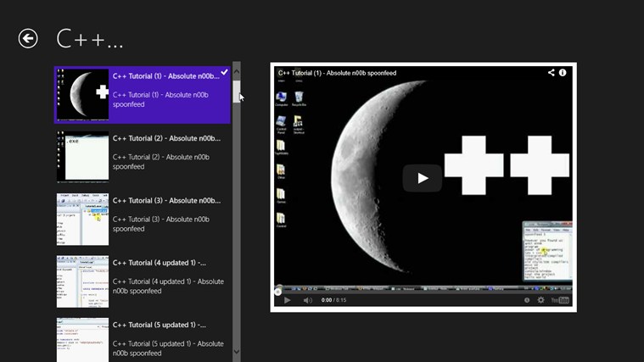The image size is (644, 362).
Task: Go back using the circled arrow button
Action: (x=28, y=39)
